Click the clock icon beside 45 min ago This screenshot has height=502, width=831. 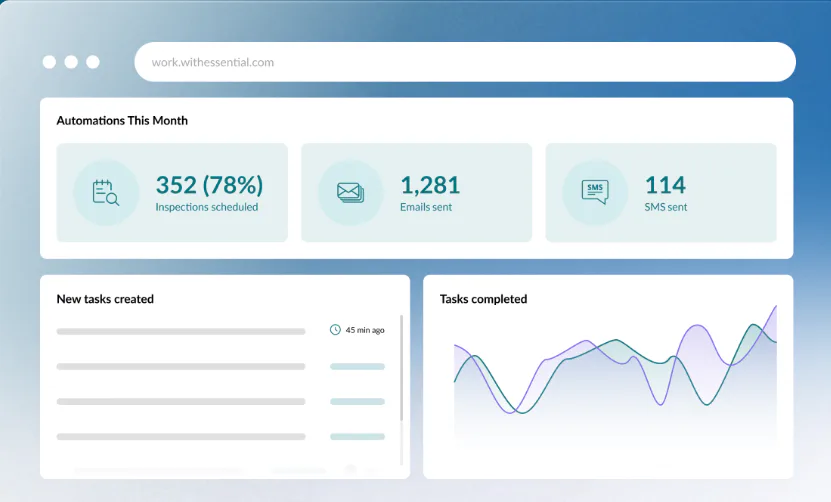335,330
